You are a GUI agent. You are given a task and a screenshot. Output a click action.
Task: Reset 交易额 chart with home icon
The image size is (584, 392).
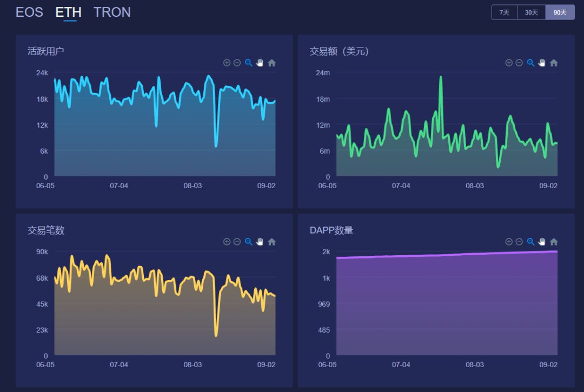[554, 63]
